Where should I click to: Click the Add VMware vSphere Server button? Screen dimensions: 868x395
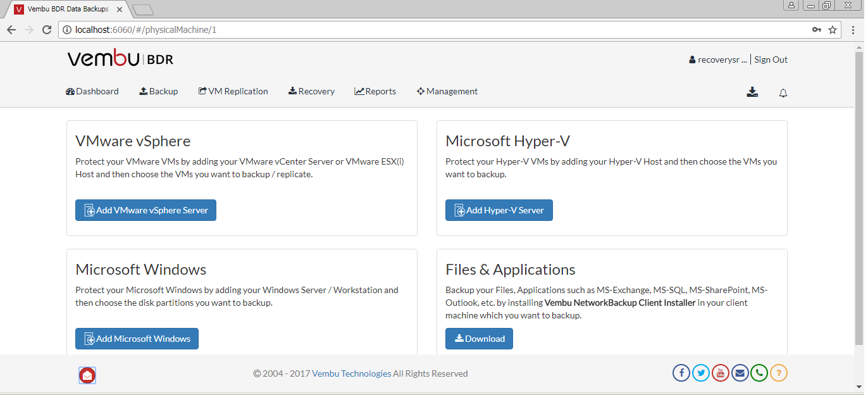click(146, 210)
